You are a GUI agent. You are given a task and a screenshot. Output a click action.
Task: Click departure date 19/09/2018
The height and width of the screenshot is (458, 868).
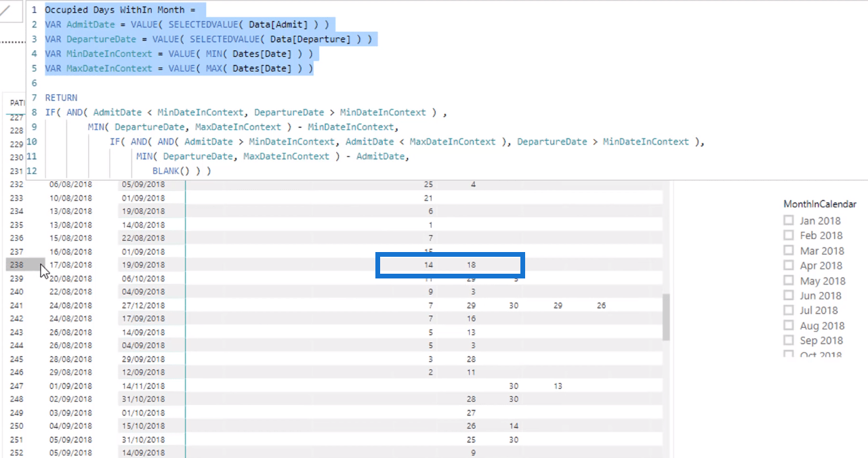tap(143, 265)
